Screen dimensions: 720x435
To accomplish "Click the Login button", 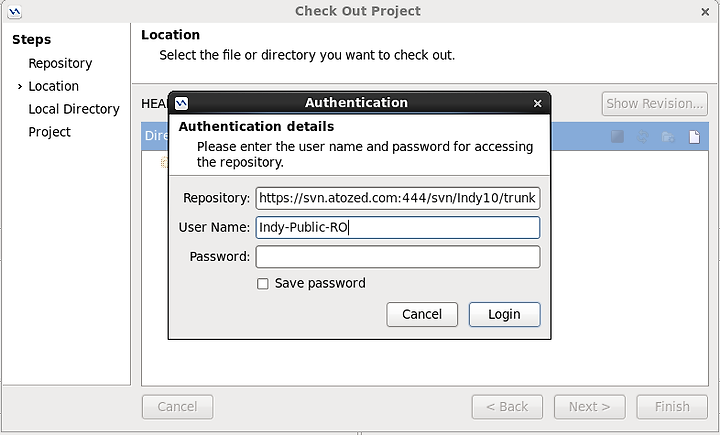I will click(x=504, y=314).
